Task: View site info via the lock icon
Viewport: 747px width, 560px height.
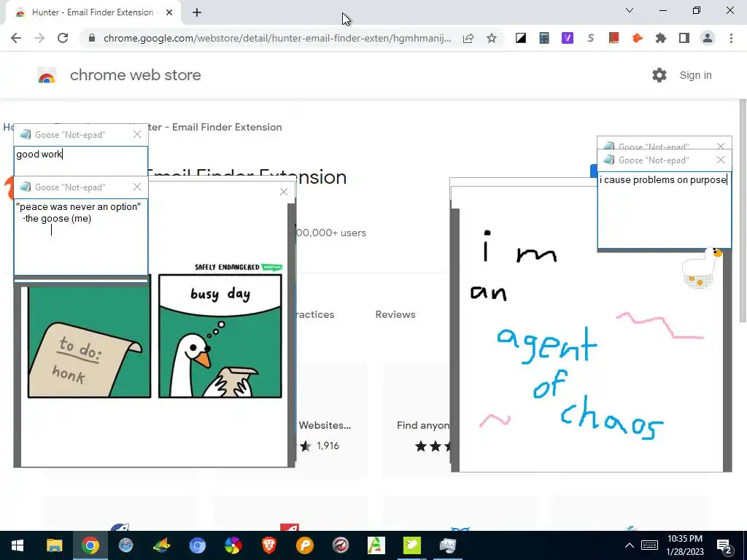Action: [x=92, y=38]
